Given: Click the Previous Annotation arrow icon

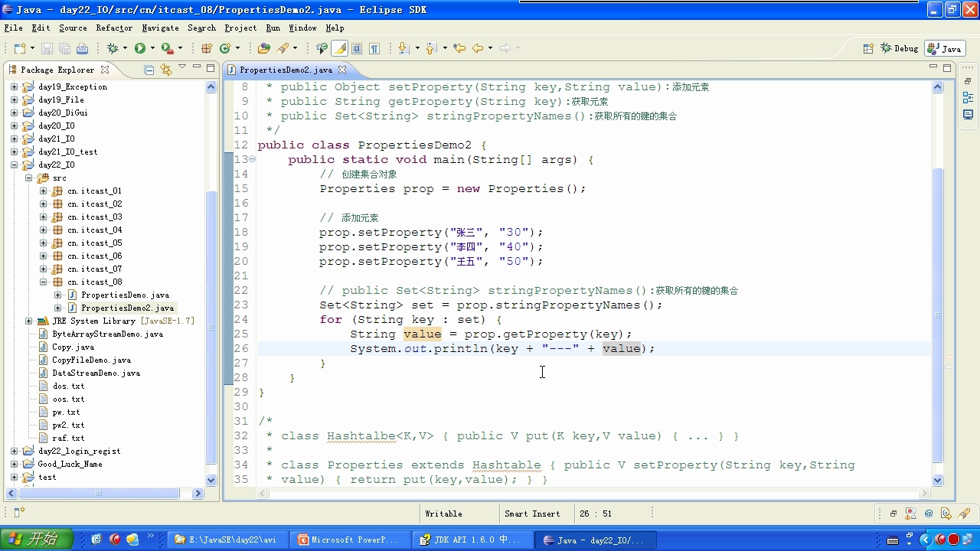Looking at the screenshot, I should pyautogui.click(x=430, y=48).
